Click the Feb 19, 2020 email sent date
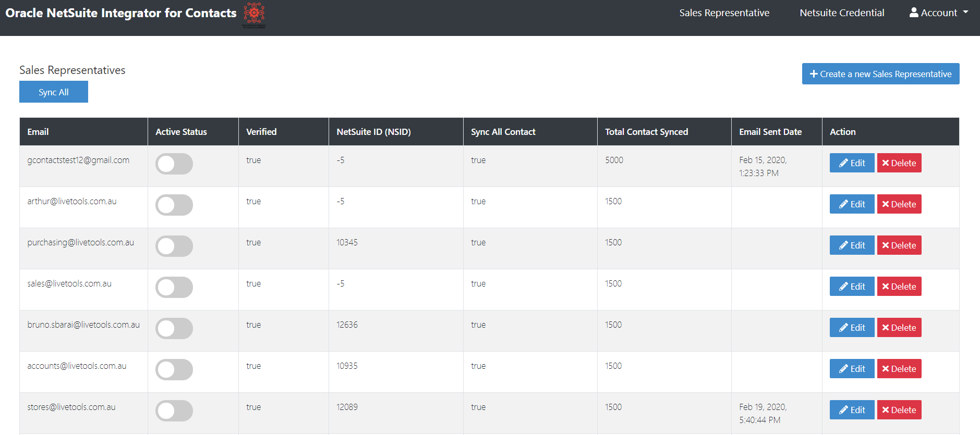980x435 pixels. pos(763,413)
